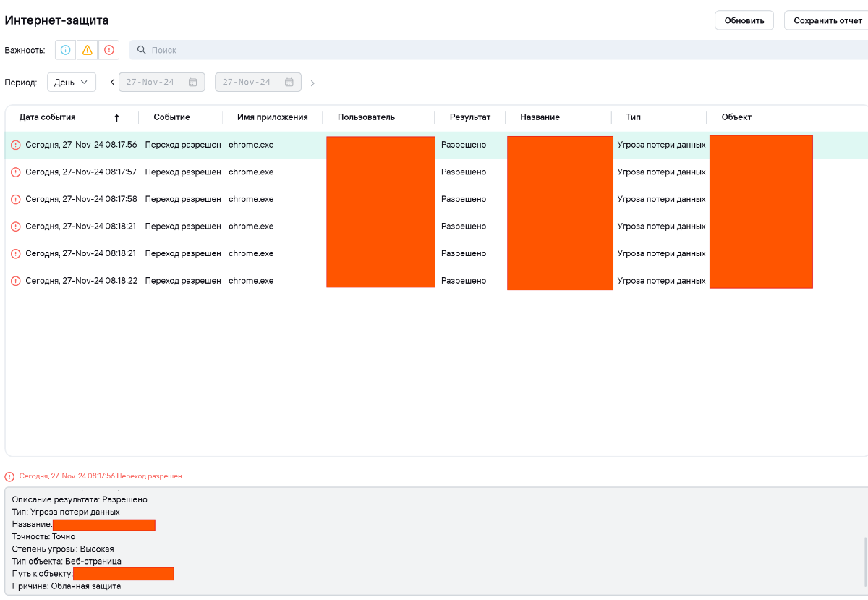Viewport: 868px width, 600px height.
Task: Select the date 'Сегодня, 27-Nov-24 08:17:57'
Action: point(81,172)
